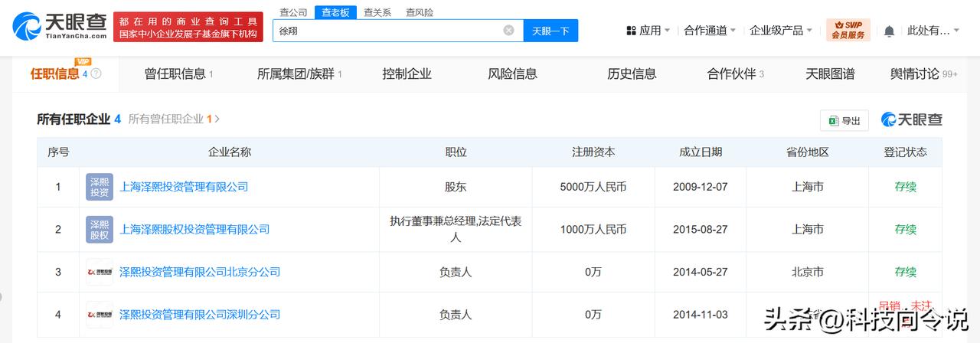Click the 泽熙股权 company logo in row 2
Screen dimensions: 980x343
coord(100,230)
